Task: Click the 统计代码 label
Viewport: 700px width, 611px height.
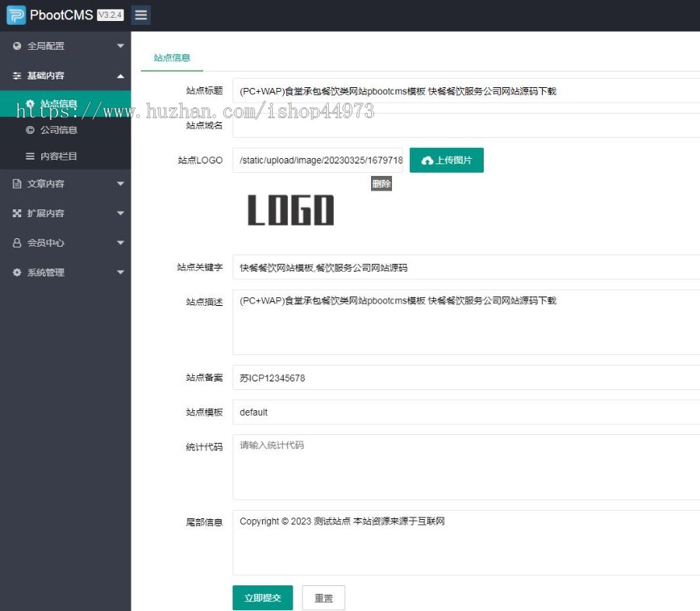Action: point(204,447)
